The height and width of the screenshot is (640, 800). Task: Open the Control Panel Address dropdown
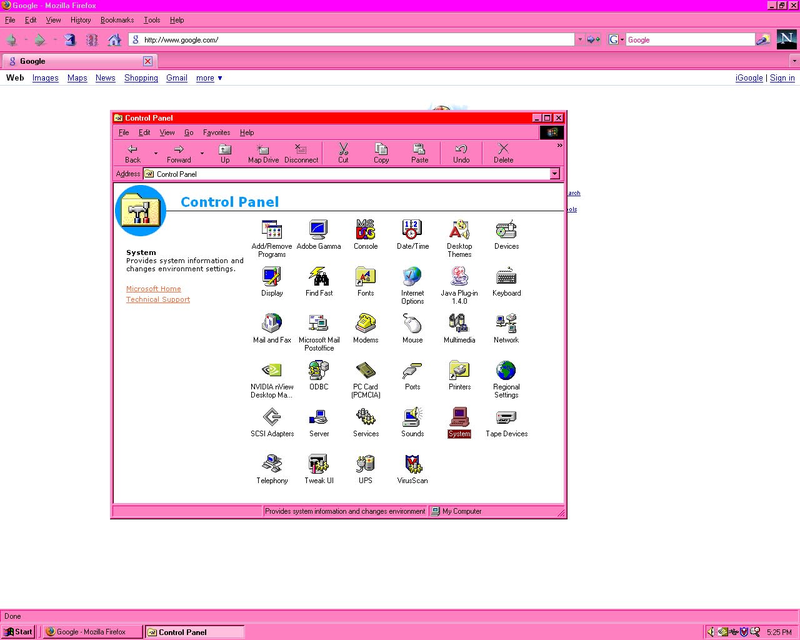coord(555,174)
